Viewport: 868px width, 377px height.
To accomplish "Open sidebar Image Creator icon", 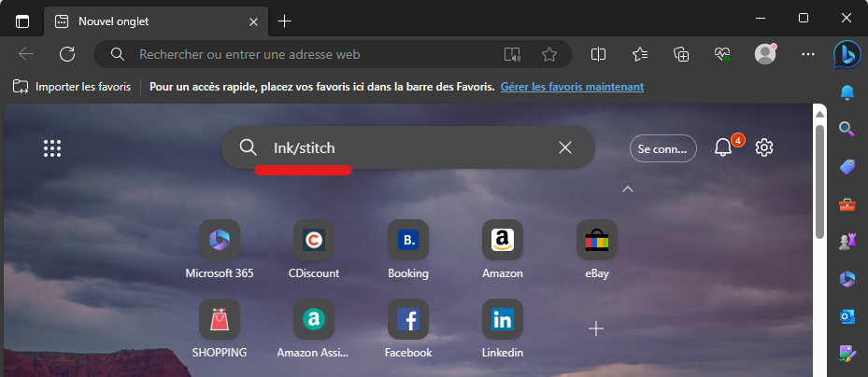I will [847, 354].
